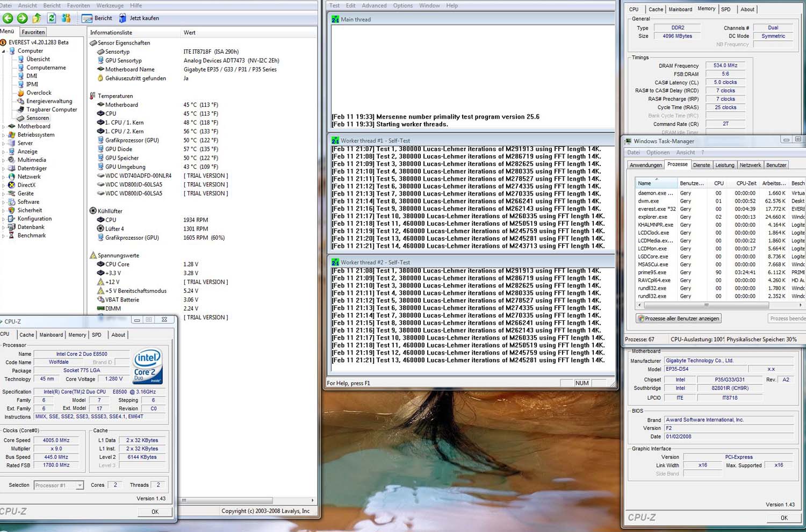The image size is (806, 532).
Task: Select the everest.exe *32 process row
Action: tap(719, 209)
